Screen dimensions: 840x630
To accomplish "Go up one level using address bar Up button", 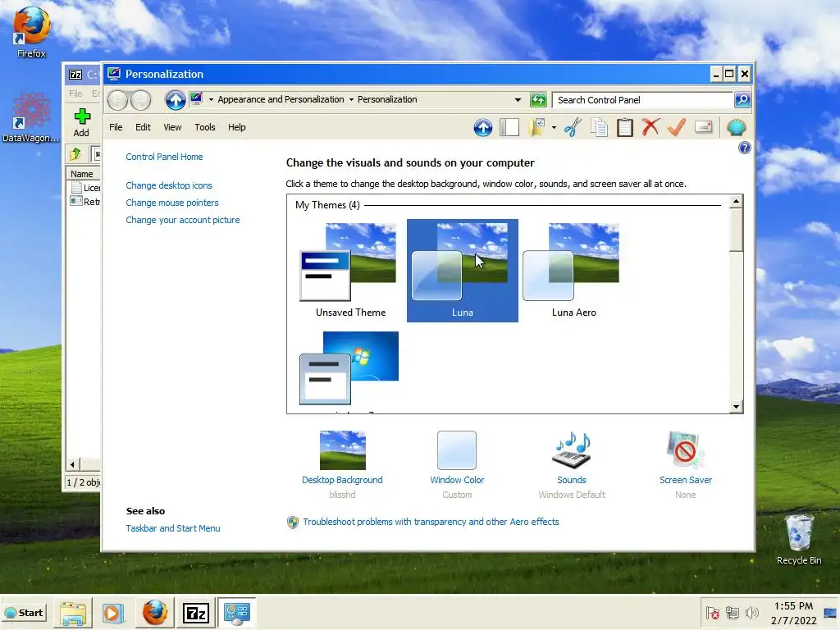I will tap(175, 100).
